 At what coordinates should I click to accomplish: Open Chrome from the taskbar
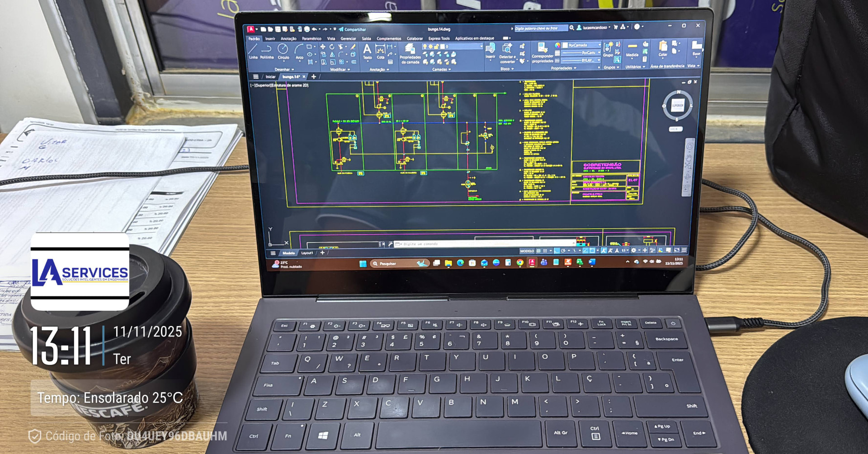tap(520, 262)
